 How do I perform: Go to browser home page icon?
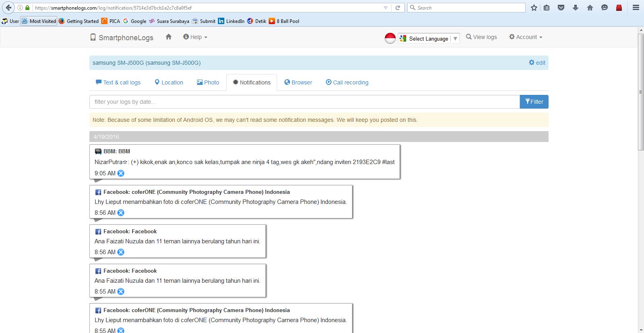(x=590, y=8)
